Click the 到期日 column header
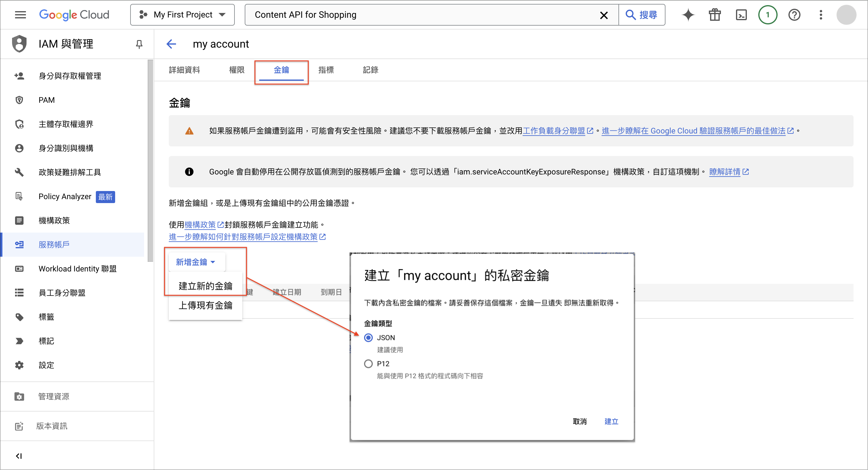 (x=331, y=292)
